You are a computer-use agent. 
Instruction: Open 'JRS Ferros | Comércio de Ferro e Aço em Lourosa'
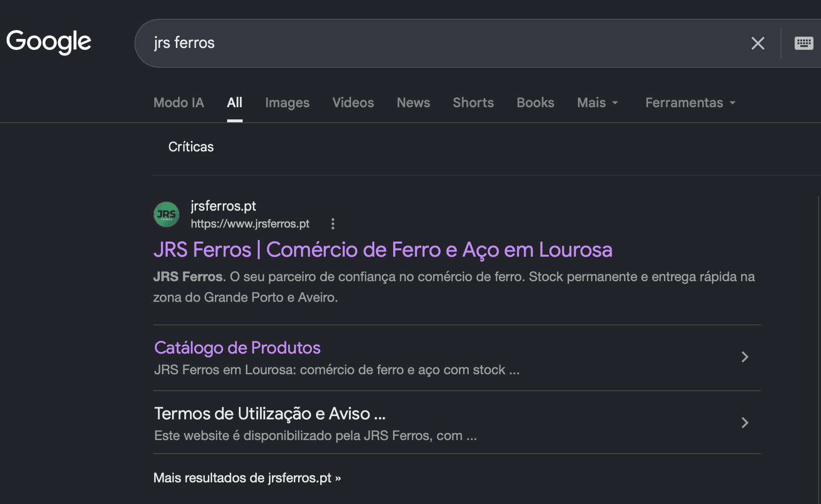click(x=383, y=250)
